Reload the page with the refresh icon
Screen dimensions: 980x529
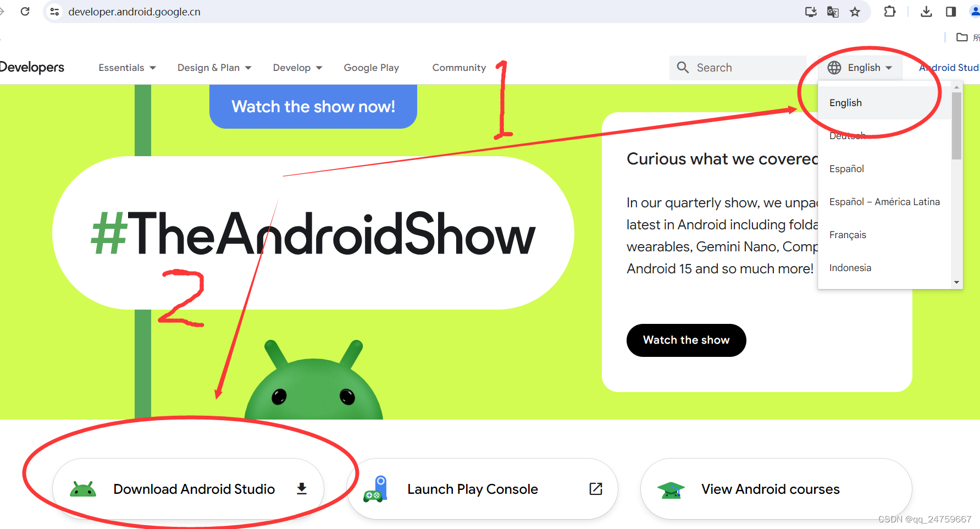pyautogui.click(x=25, y=12)
